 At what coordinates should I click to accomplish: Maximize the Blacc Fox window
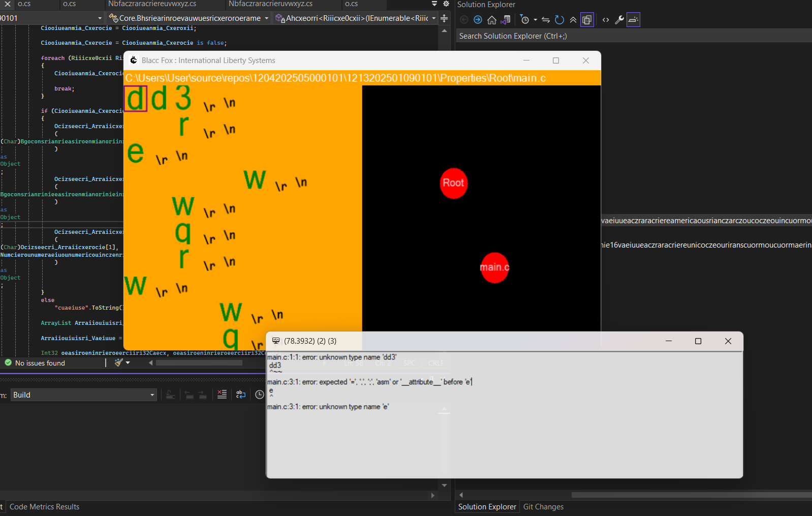click(x=556, y=60)
